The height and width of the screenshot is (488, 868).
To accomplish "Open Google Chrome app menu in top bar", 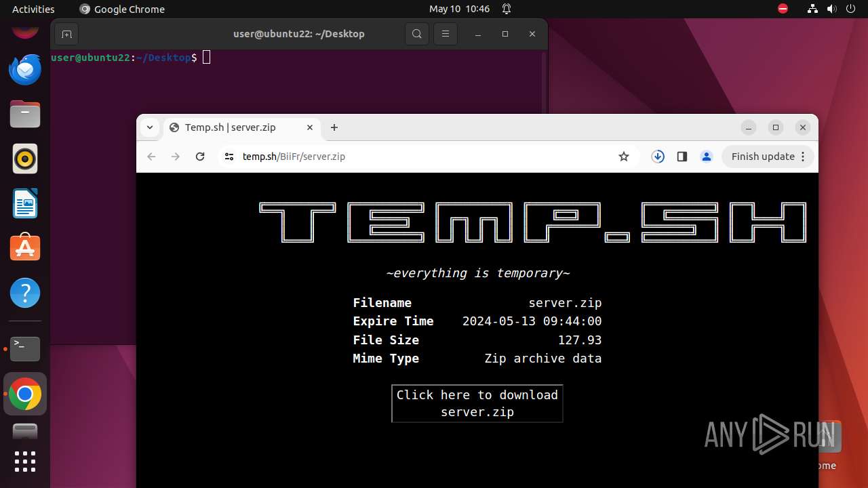I will (x=122, y=9).
